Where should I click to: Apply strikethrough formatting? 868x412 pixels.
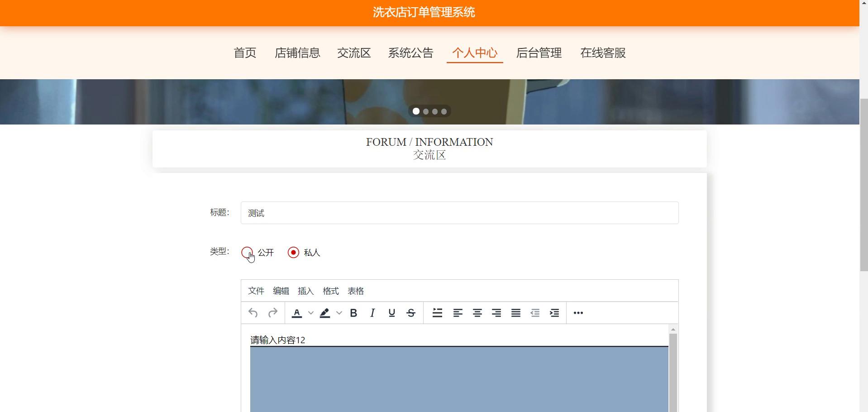[411, 313]
